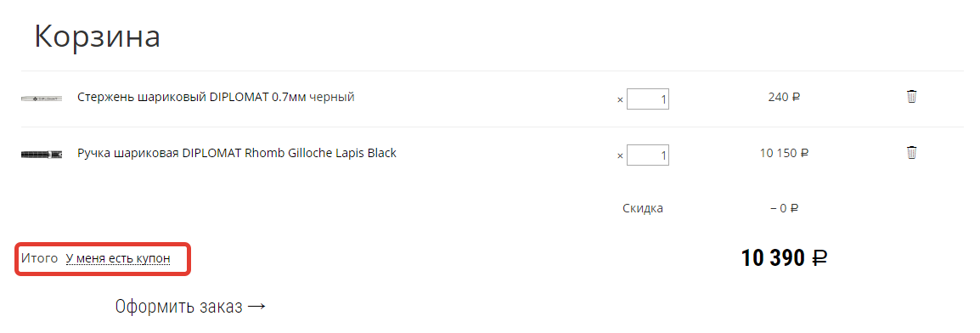This screenshot has height=333, width=980.
Task: Click the У меня есть купон link
Action: (118, 258)
